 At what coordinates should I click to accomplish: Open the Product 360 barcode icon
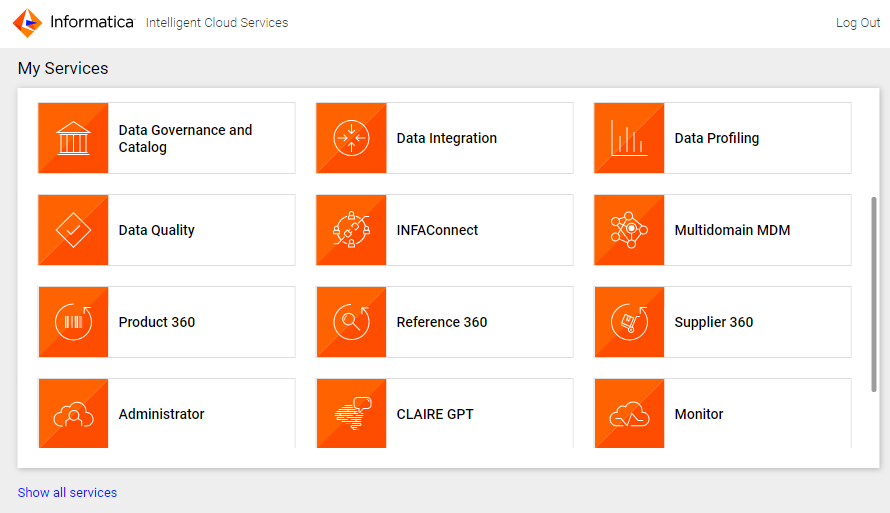tap(73, 322)
